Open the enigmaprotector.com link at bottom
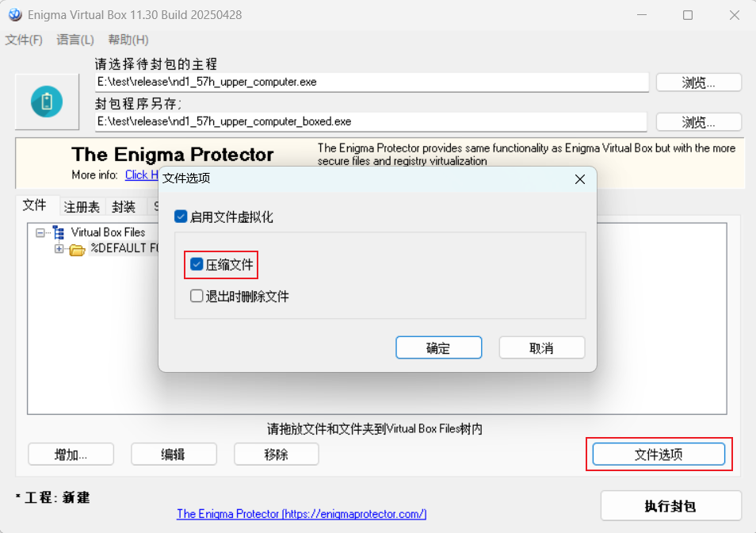 [x=302, y=514]
